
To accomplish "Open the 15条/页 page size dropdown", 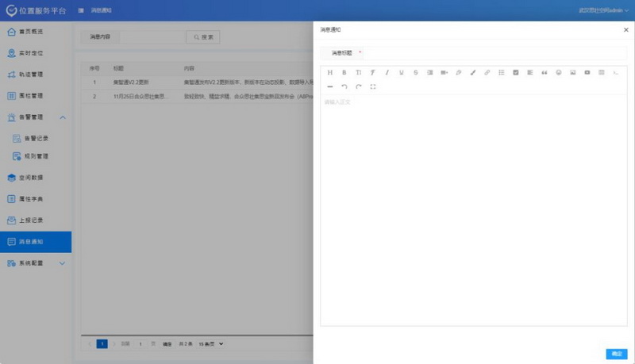I will click(211, 343).
